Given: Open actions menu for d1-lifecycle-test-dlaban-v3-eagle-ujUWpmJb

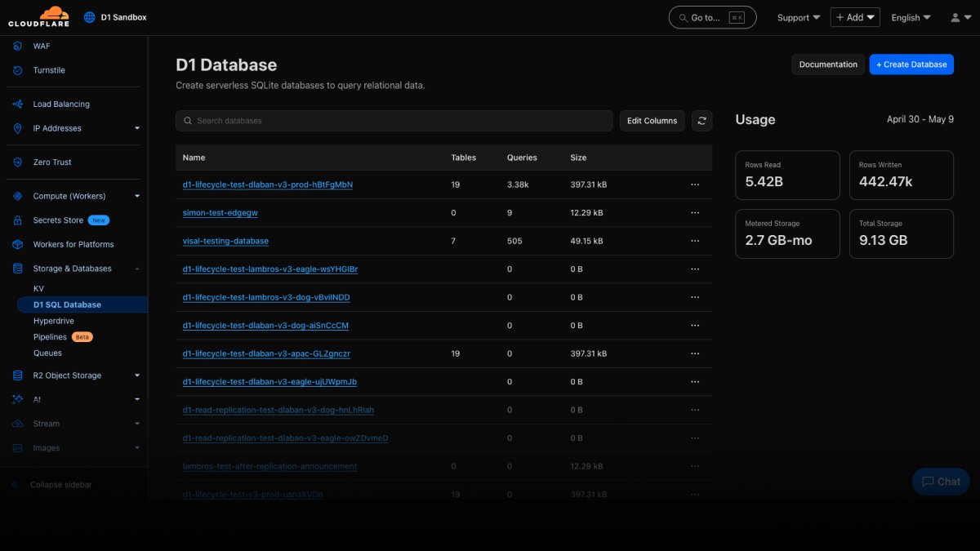Looking at the screenshot, I should click(695, 382).
